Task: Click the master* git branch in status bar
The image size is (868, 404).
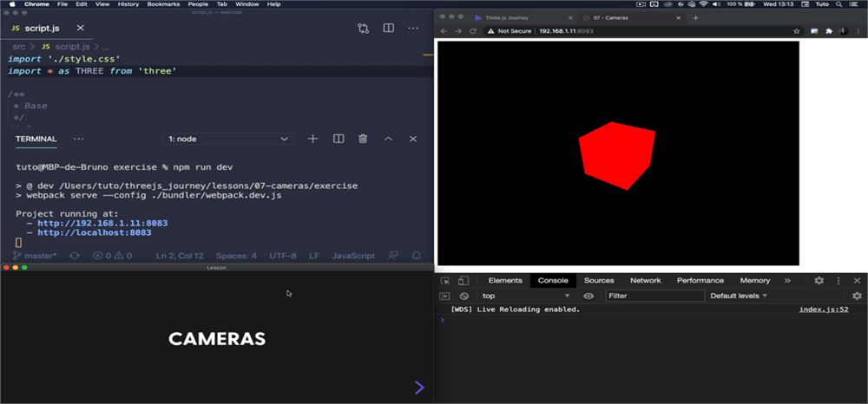Action: click(x=35, y=256)
